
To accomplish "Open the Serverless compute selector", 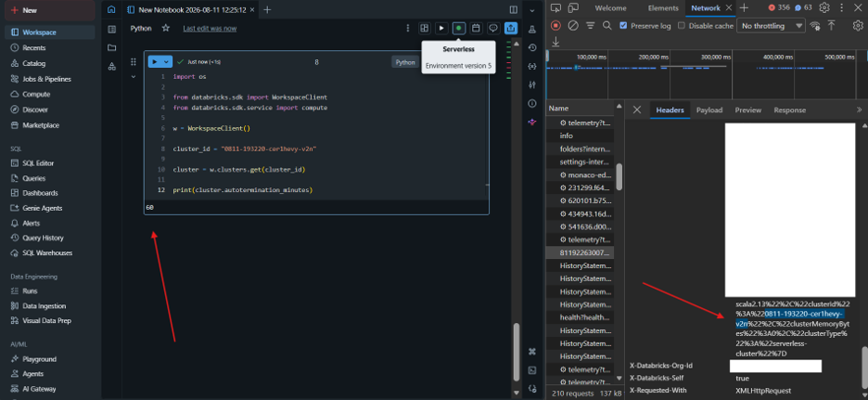I will (458, 28).
